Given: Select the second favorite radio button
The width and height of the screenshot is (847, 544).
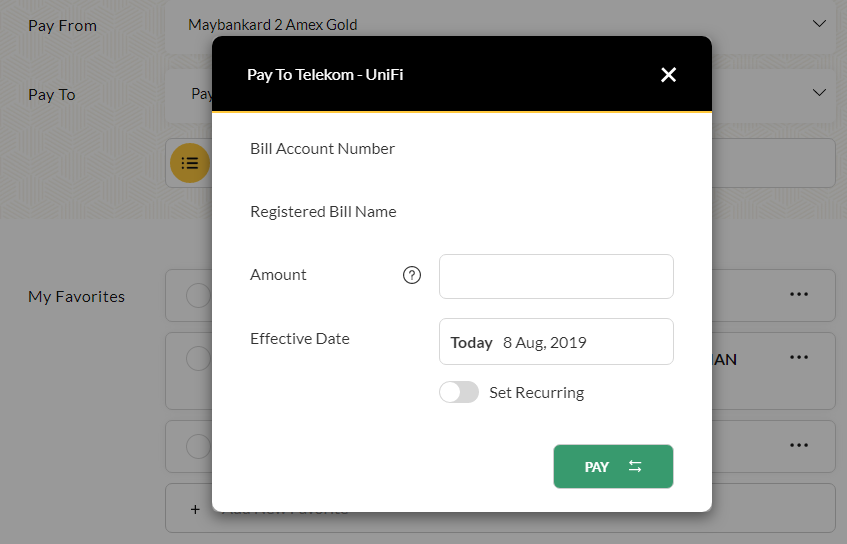Looking at the screenshot, I should coord(198,358).
